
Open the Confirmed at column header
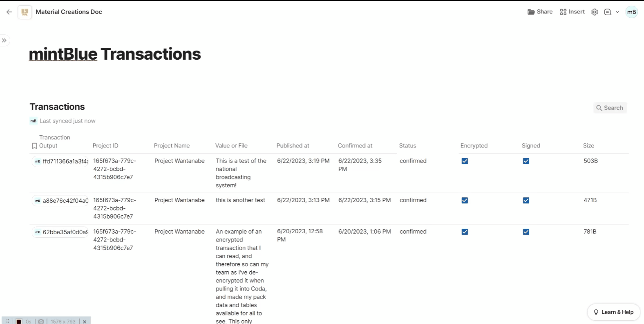point(355,146)
